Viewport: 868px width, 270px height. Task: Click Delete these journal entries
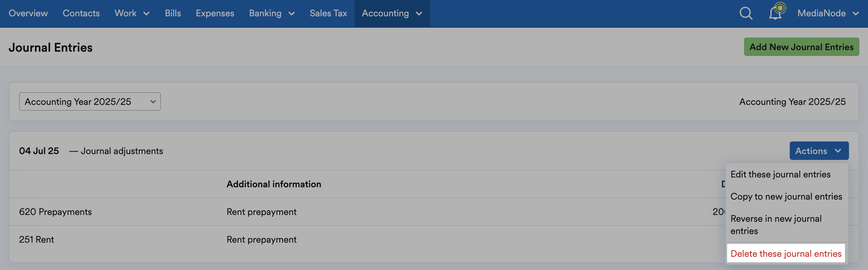786,253
